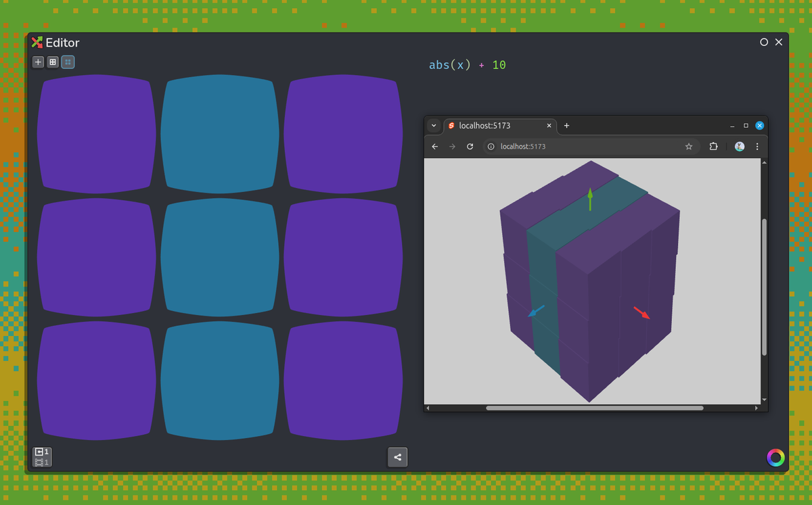
Task: Select the bottom-center blue tile
Action: [x=220, y=381]
